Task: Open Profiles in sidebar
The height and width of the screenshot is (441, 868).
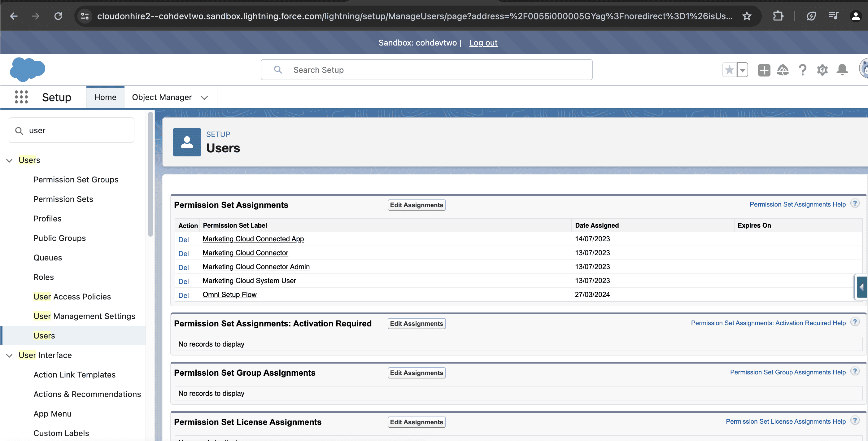Action: [47, 219]
